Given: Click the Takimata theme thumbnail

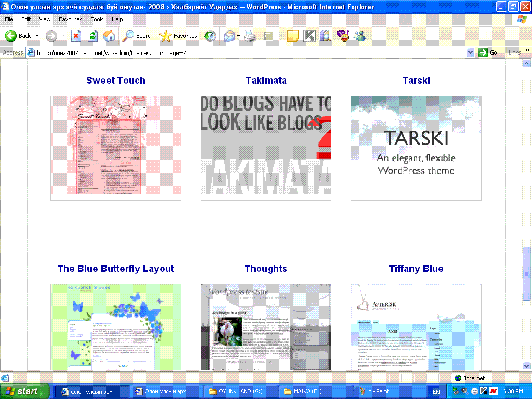Looking at the screenshot, I should tap(266, 148).
